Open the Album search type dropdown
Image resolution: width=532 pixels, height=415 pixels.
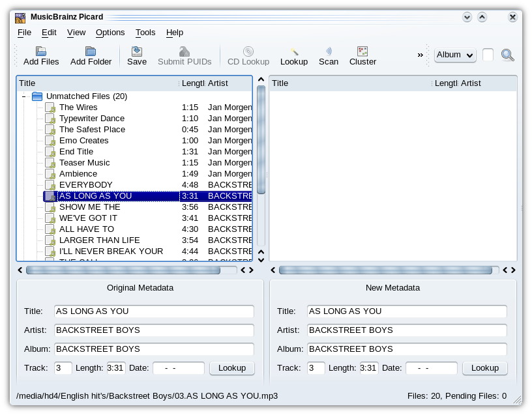click(x=455, y=55)
